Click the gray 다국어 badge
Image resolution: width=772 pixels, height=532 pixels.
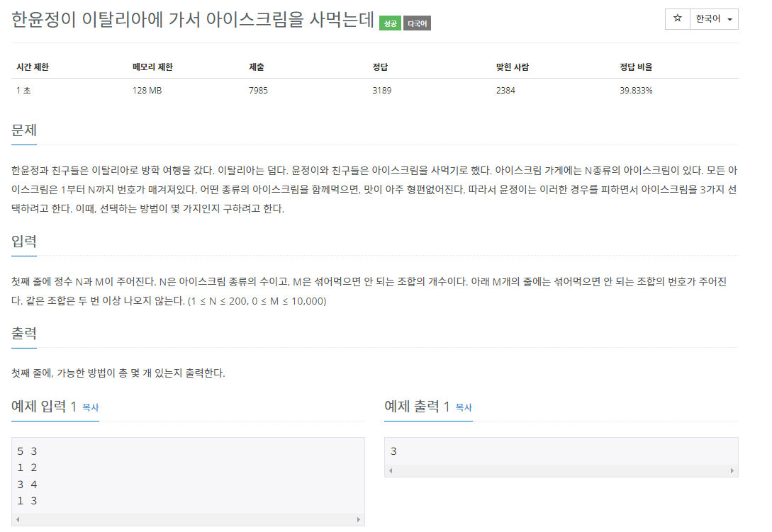[x=417, y=23]
